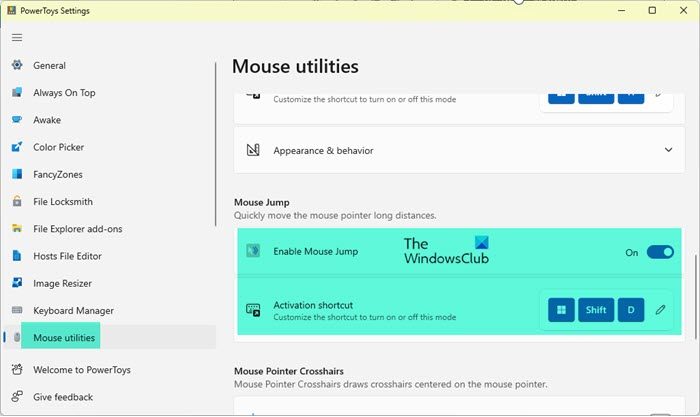Select Keyboard Manager in sidebar
This screenshot has height=417, width=700.
73,310
